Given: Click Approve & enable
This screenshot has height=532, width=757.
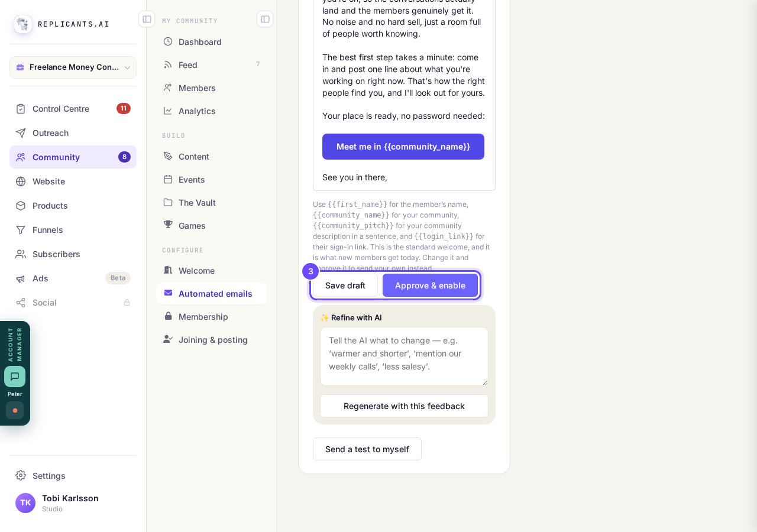Looking at the screenshot, I should pos(430,286).
